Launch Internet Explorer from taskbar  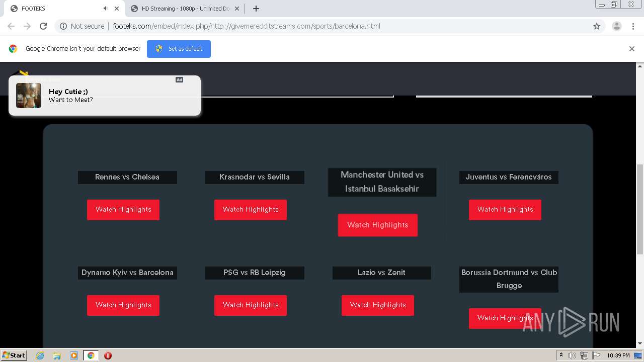click(x=40, y=355)
